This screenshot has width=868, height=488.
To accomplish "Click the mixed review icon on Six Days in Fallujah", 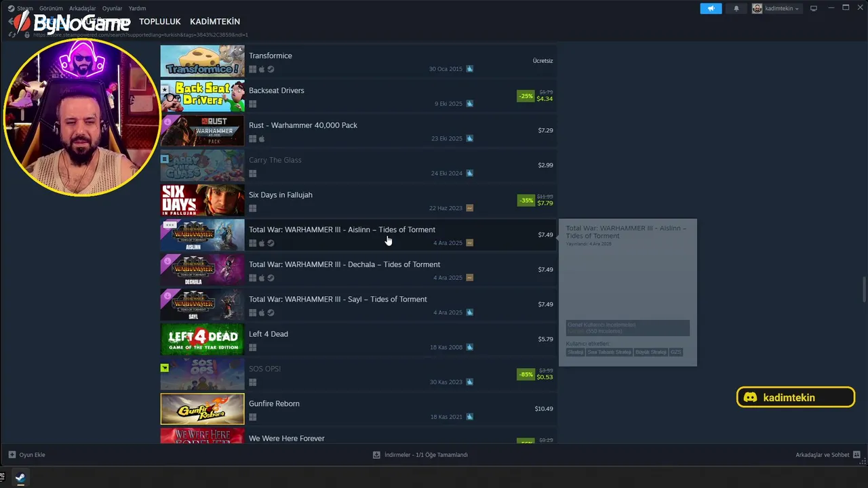I will [470, 208].
